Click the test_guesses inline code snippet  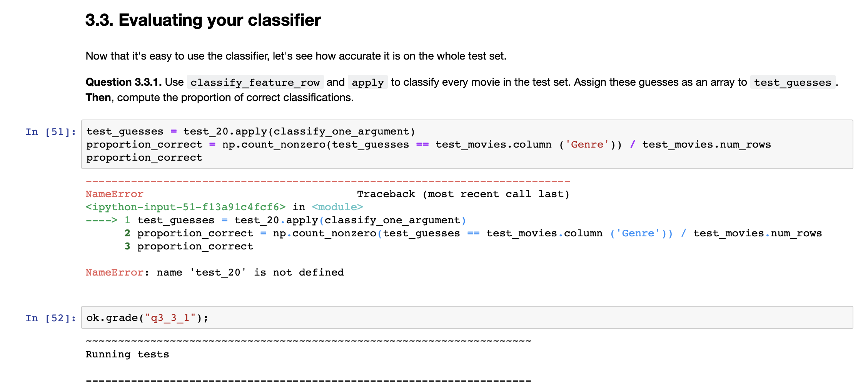pos(792,82)
